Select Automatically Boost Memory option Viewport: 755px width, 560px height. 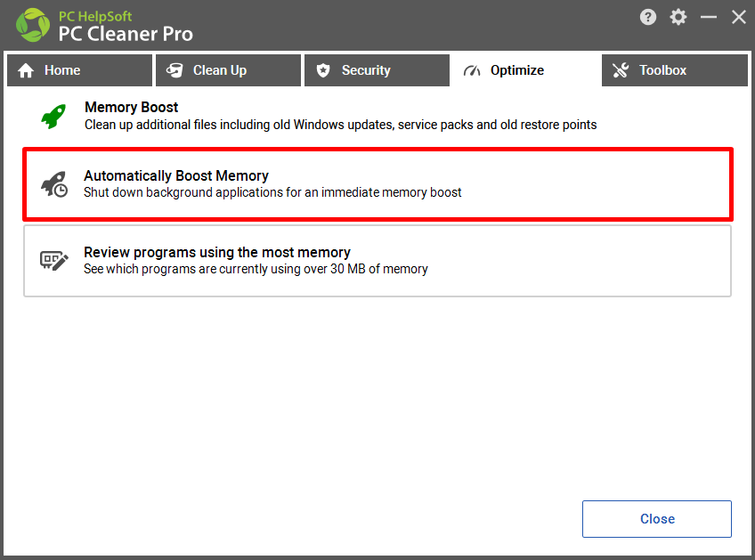[x=378, y=184]
